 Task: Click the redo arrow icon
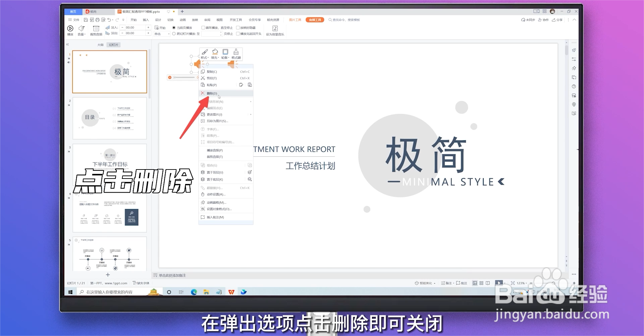coord(117,20)
